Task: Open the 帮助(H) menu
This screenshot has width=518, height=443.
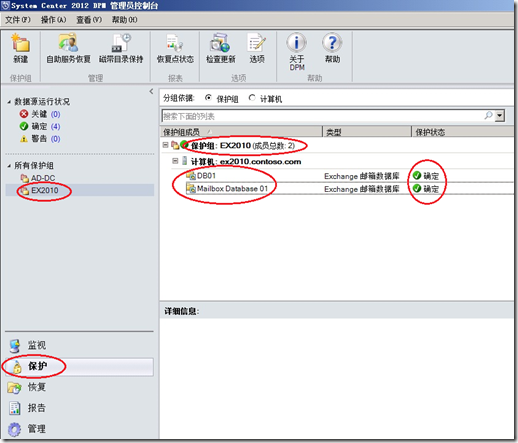Action: coord(124,20)
